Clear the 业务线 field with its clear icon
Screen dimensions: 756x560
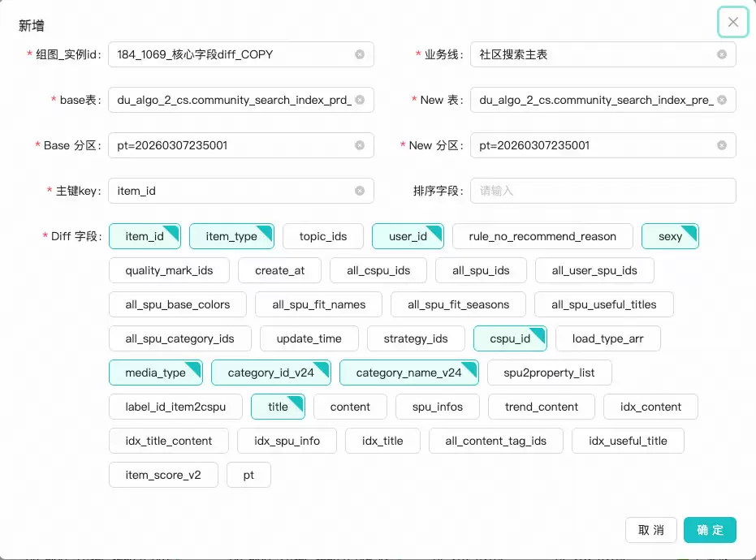tap(721, 54)
